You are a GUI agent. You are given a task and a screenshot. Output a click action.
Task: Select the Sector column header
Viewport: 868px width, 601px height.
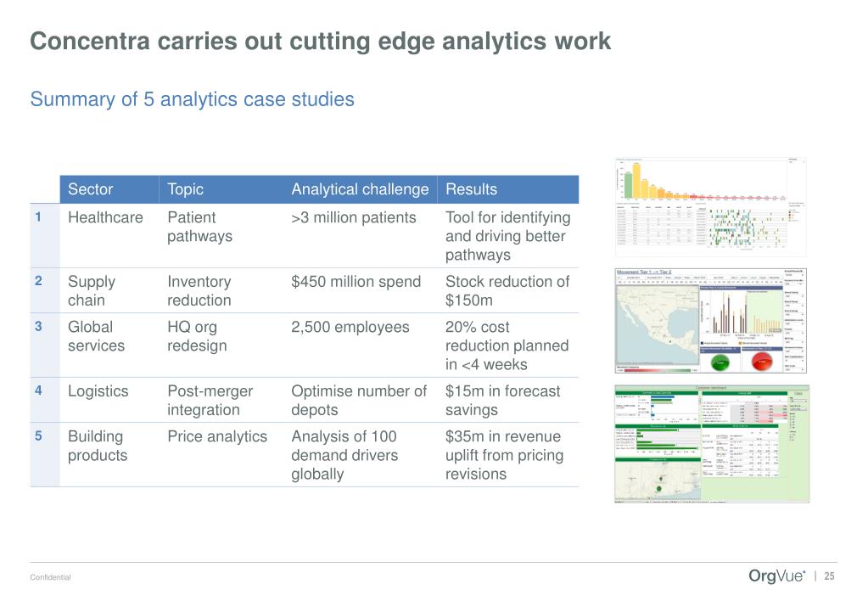(90, 189)
